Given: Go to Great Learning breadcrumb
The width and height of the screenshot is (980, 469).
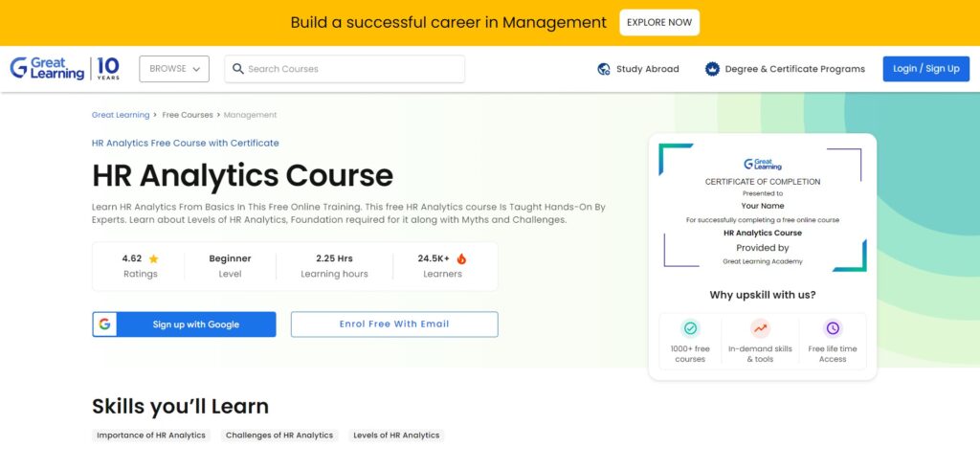Looking at the screenshot, I should (121, 115).
